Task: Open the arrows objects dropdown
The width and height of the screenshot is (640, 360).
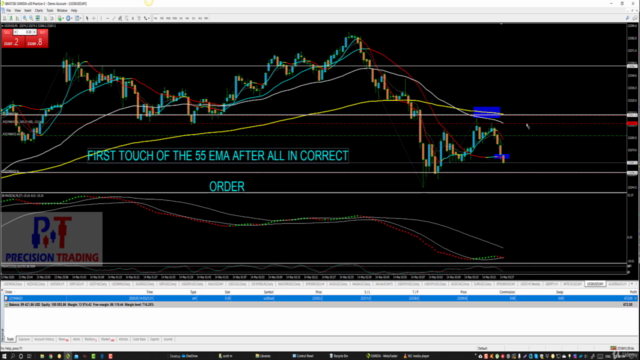Action: (147, 18)
